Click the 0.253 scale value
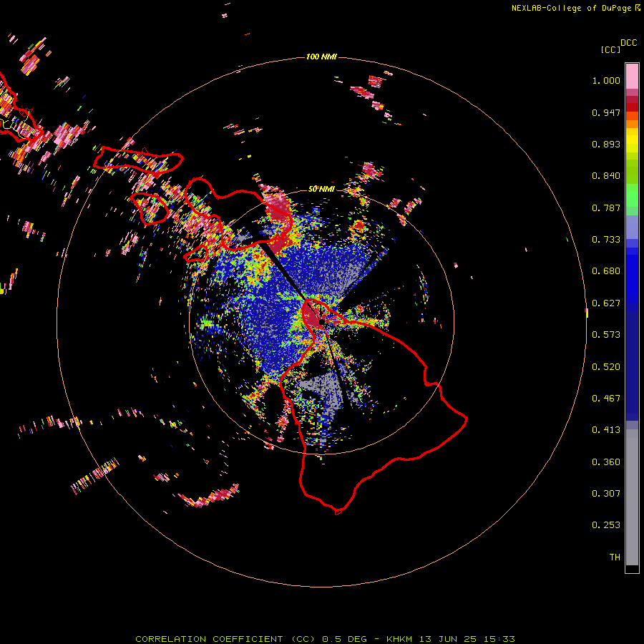The image size is (644, 644). 606,525
